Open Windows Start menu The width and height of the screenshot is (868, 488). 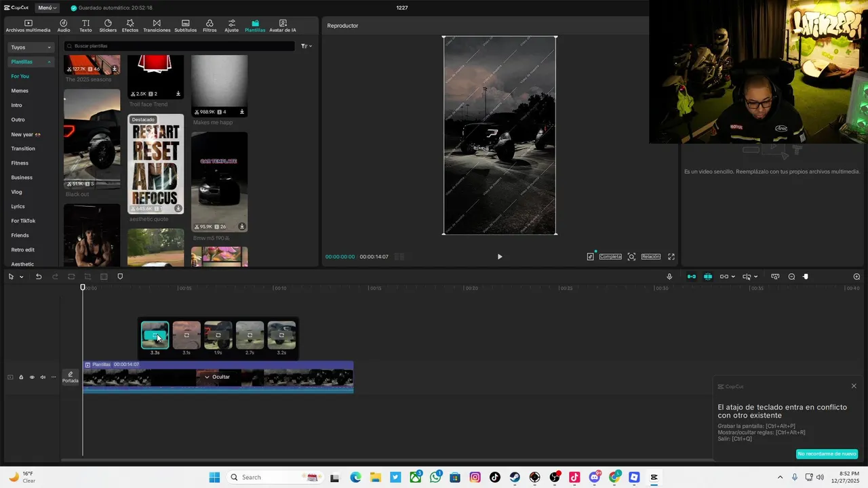point(214,477)
